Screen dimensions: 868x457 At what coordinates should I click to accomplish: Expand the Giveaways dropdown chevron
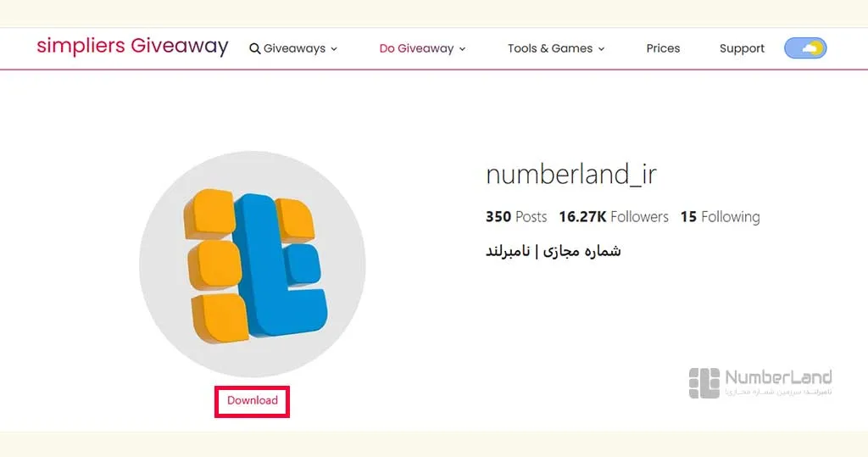point(334,49)
